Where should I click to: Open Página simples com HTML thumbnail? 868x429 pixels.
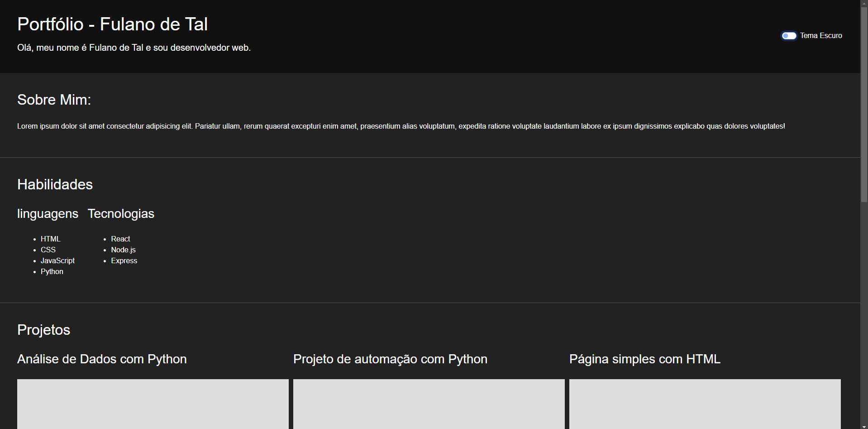705,404
